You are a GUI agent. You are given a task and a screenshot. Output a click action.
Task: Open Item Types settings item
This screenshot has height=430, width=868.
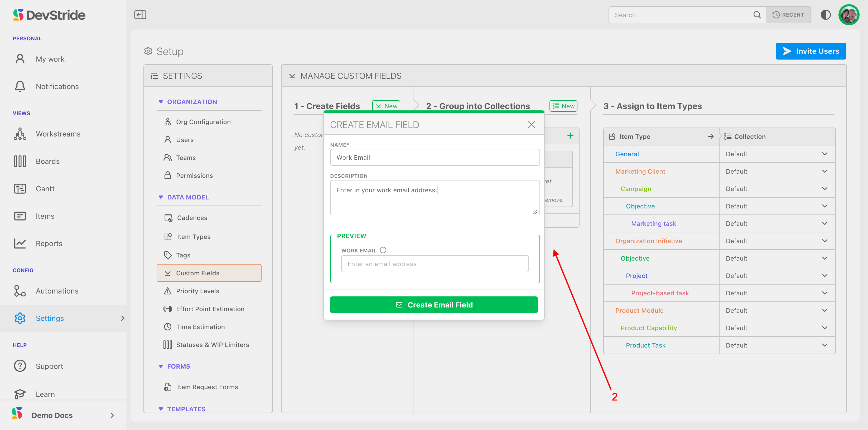[x=194, y=237]
